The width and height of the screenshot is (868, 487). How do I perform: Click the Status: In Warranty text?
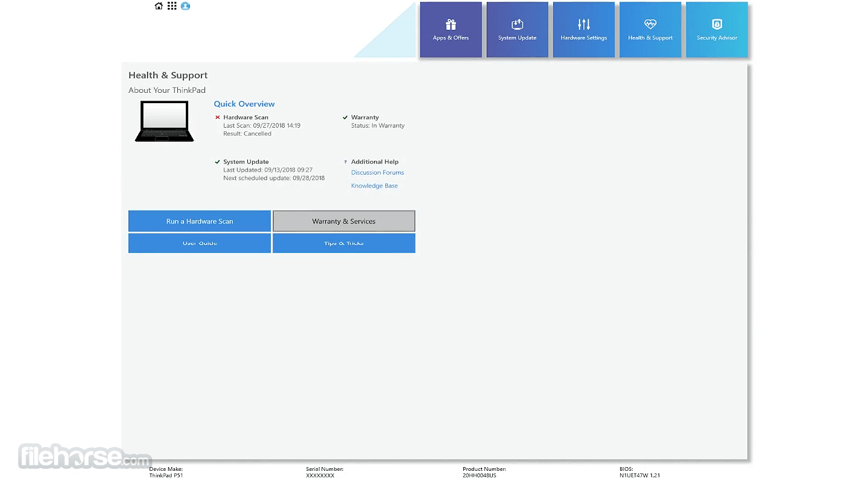378,126
